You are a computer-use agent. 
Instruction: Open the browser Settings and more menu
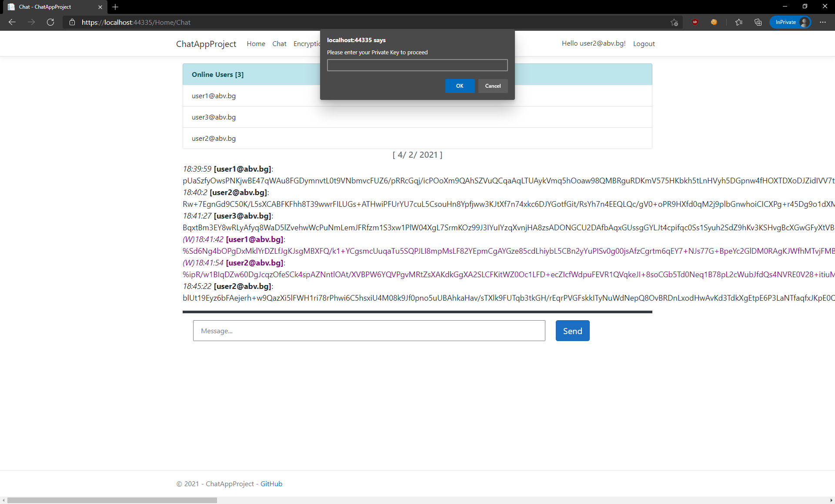823,22
